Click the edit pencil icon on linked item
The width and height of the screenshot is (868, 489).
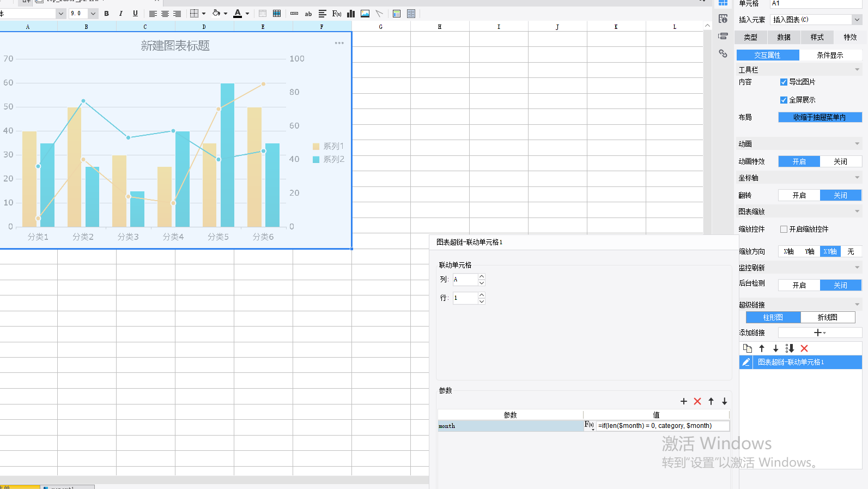tap(746, 362)
